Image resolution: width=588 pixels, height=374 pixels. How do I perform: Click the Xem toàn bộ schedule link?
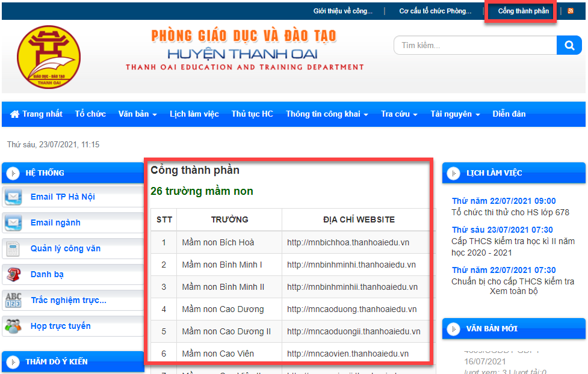(514, 291)
